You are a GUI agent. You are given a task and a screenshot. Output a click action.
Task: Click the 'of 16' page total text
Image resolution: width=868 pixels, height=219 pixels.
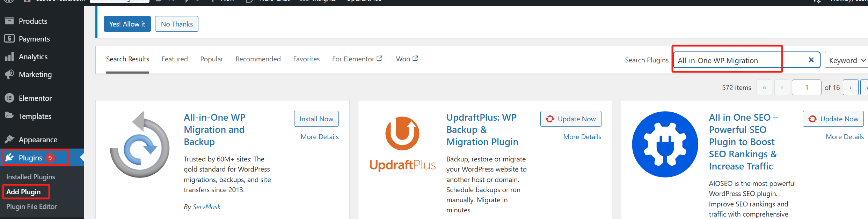click(832, 88)
